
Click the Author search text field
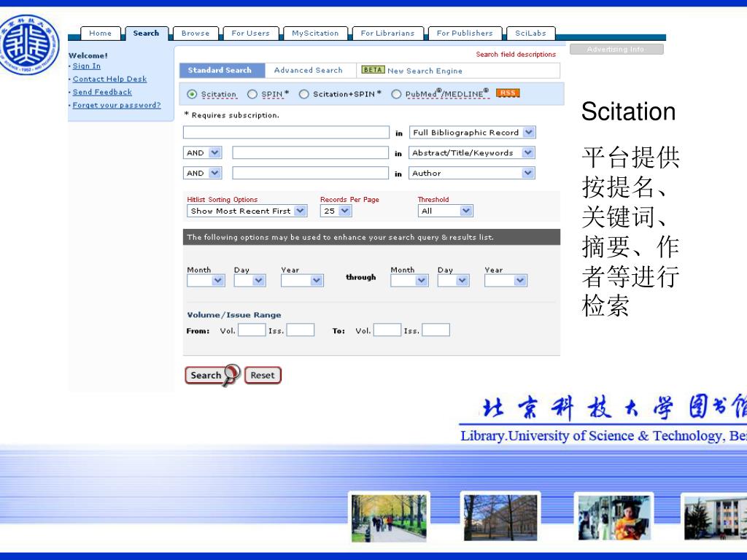pyautogui.click(x=311, y=174)
